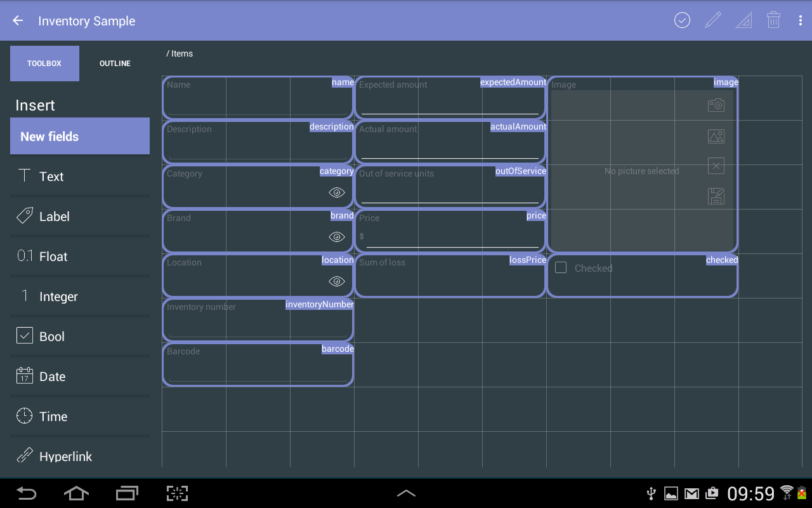Click the 'outOfService' tag label
Screen dimensions: 812x508
click(x=520, y=171)
